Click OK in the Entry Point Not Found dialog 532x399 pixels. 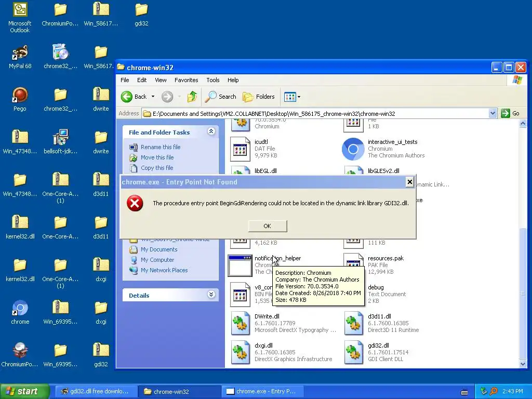tap(268, 226)
